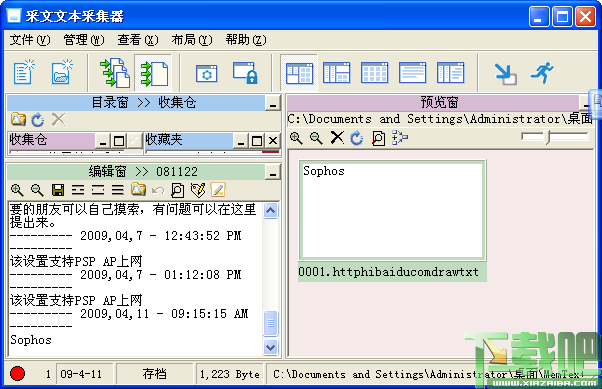
Task: Click the running man icon
Action: (542, 73)
